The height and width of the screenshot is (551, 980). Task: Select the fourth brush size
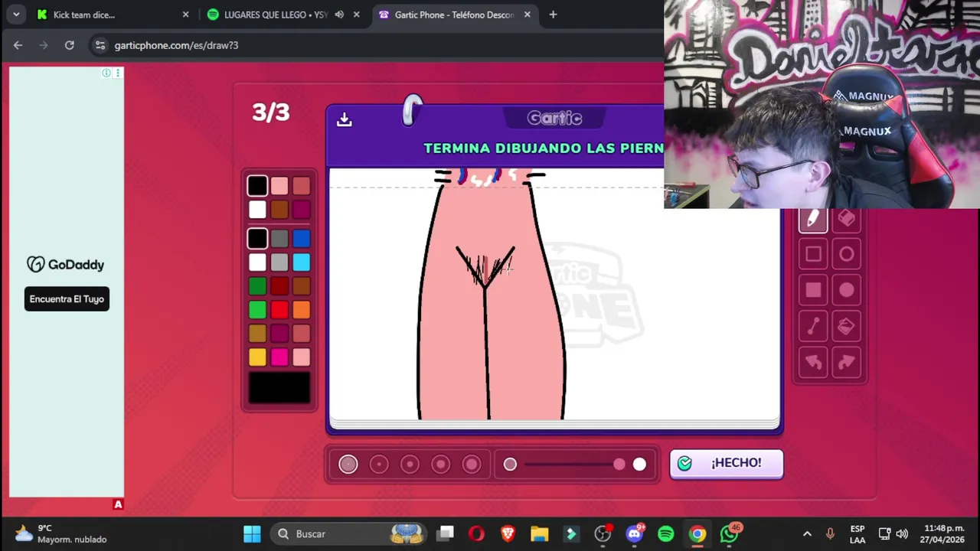point(440,464)
